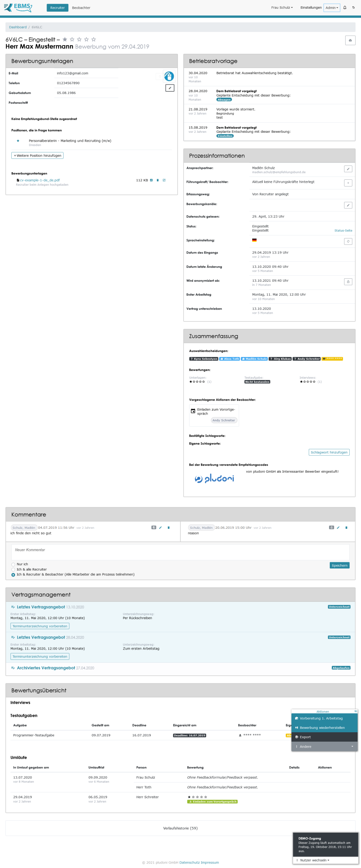The image size is (361, 868).
Task: Click the fifth star of the applicant rating
Action: point(94,39)
